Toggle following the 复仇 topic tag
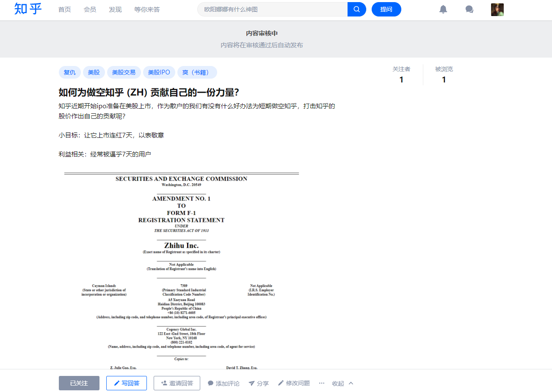 [x=69, y=72]
